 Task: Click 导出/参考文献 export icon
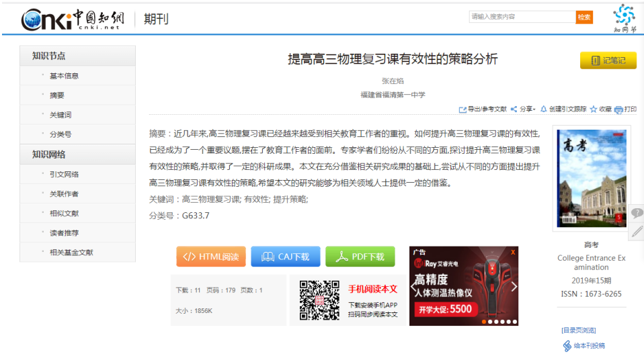pos(462,109)
